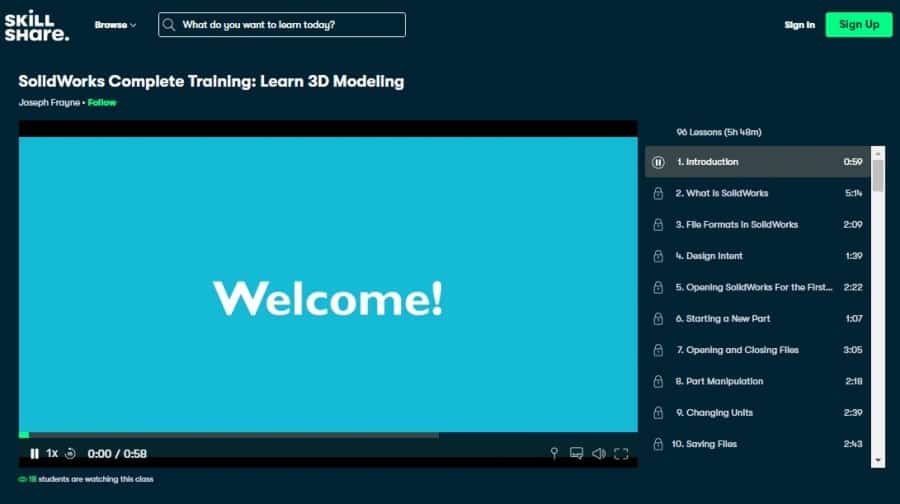900x504 pixels.
Task: Add a note with the pin icon
Action: coord(554,453)
